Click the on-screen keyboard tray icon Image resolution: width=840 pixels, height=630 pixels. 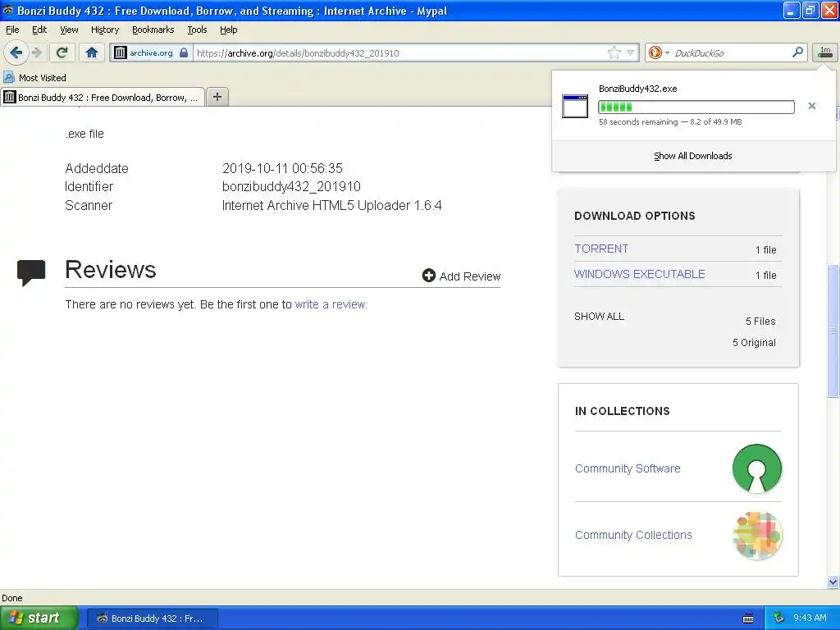click(x=748, y=619)
